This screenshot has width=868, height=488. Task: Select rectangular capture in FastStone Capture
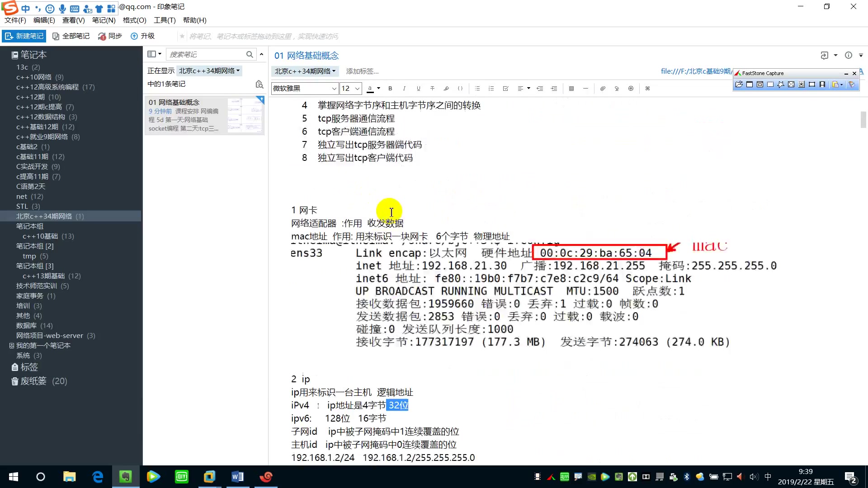point(770,84)
